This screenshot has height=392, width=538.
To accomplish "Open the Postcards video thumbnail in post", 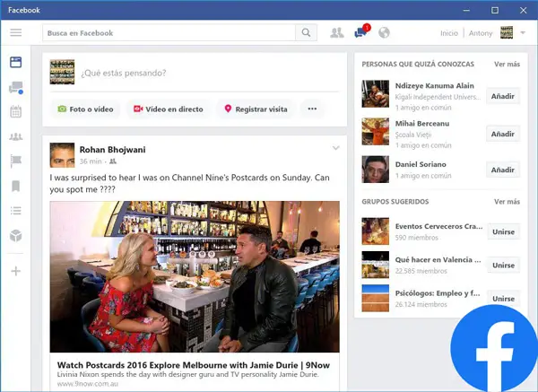I will point(195,276).
